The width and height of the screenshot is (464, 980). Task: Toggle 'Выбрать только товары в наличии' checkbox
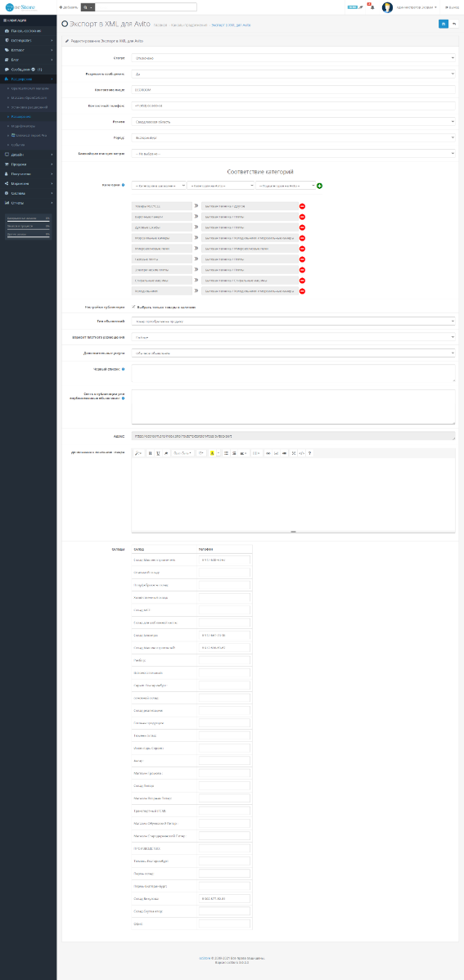coord(134,307)
